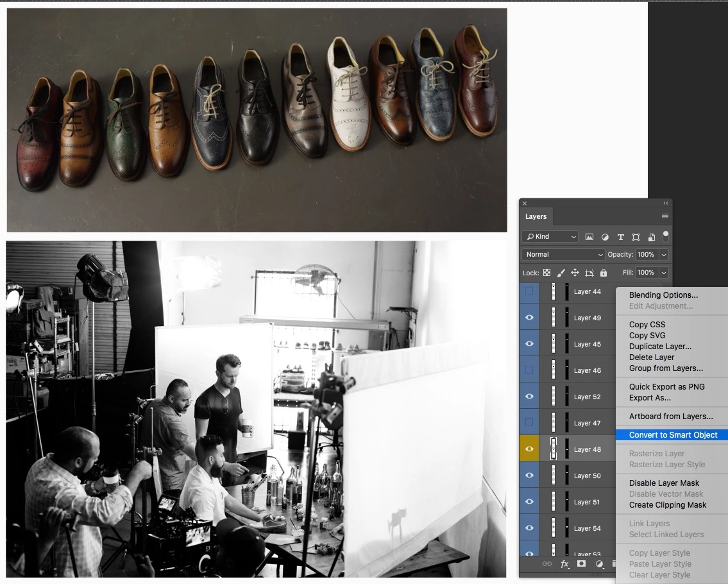The image size is (728, 584).
Task: Hide Layer 45 with eye icon
Action: pyautogui.click(x=529, y=344)
